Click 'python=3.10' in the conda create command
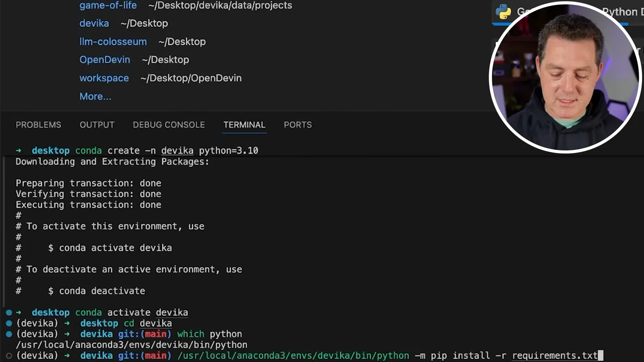This screenshot has width=644, height=362. click(229, 151)
